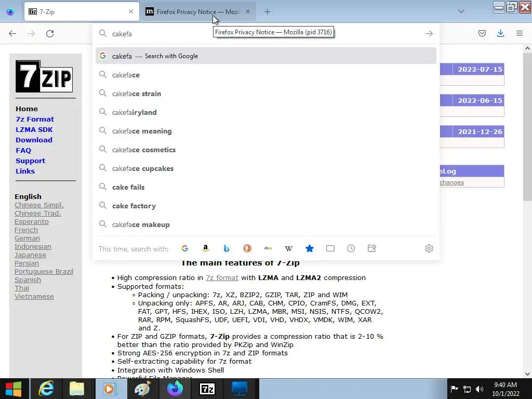The image size is (532, 399).
Task: Click the 7-Zip logo image
Action: click(x=44, y=76)
